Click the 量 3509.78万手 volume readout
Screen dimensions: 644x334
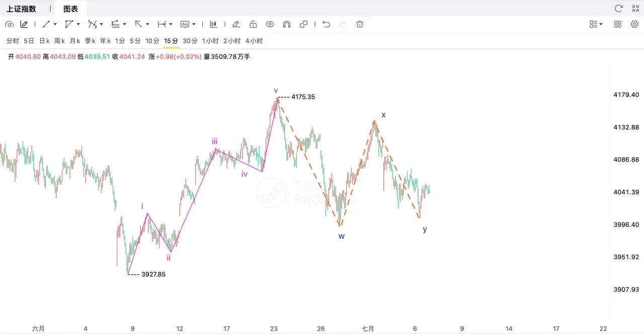click(x=227, y=57)
